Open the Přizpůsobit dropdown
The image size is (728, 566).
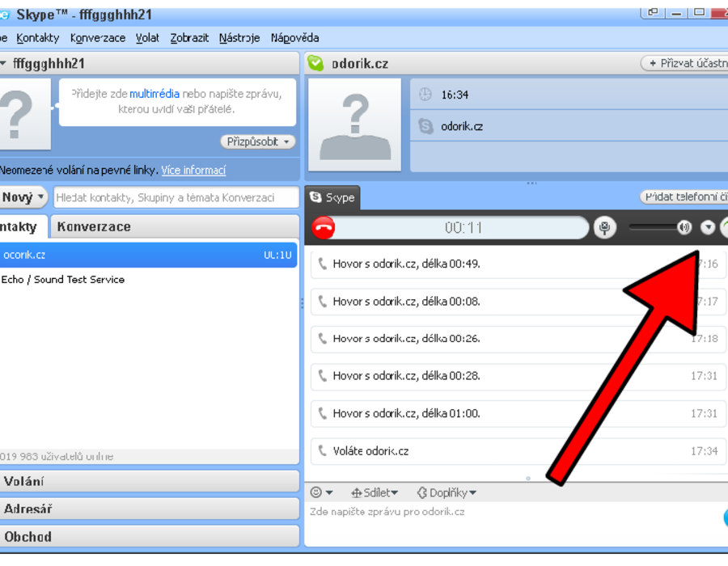pos(258,141)
